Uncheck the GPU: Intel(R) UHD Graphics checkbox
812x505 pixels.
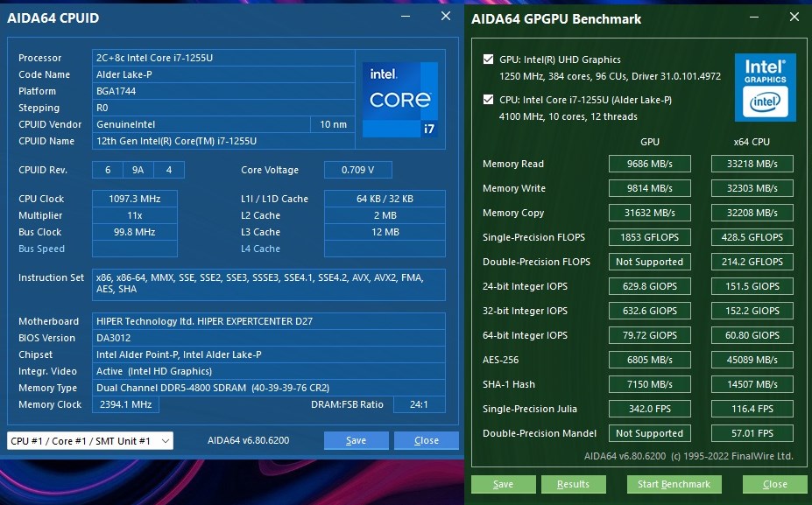488,59
